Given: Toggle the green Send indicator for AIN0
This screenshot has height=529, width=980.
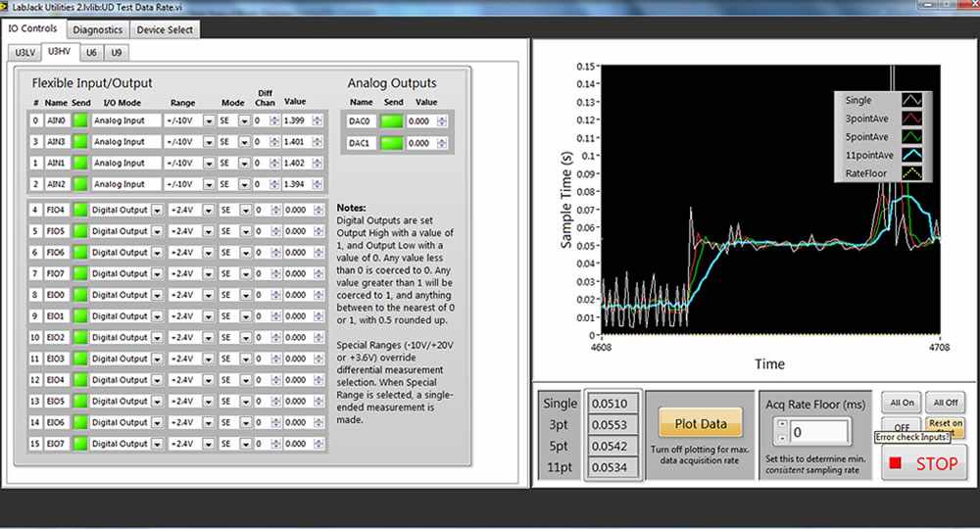Looking at the screenshot, I should [x=79, y=120].
